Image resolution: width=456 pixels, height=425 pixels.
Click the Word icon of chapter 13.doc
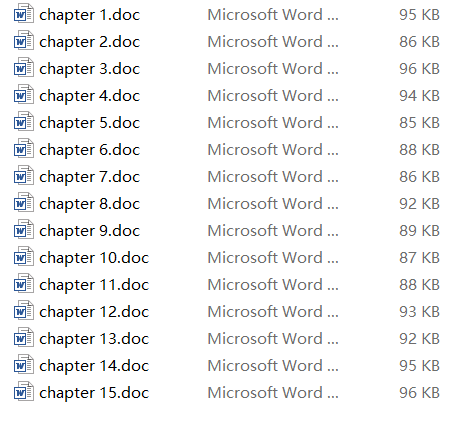[x=24, y=338]
